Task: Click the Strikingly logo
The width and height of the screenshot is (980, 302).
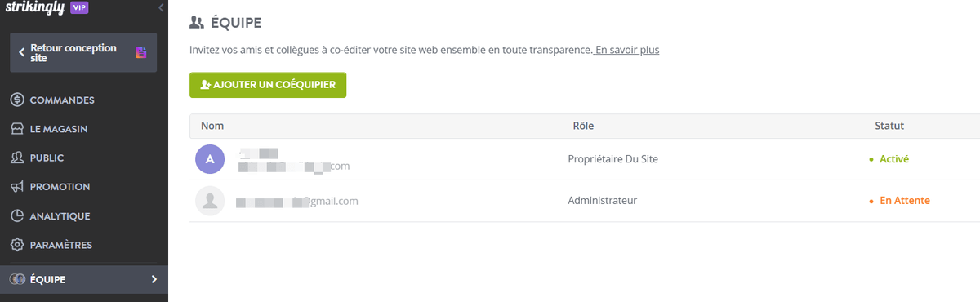Action: coord(35,7)
